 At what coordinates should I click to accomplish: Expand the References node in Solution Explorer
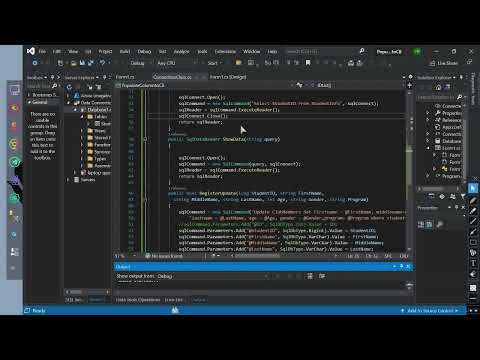(x=428, y=120)
